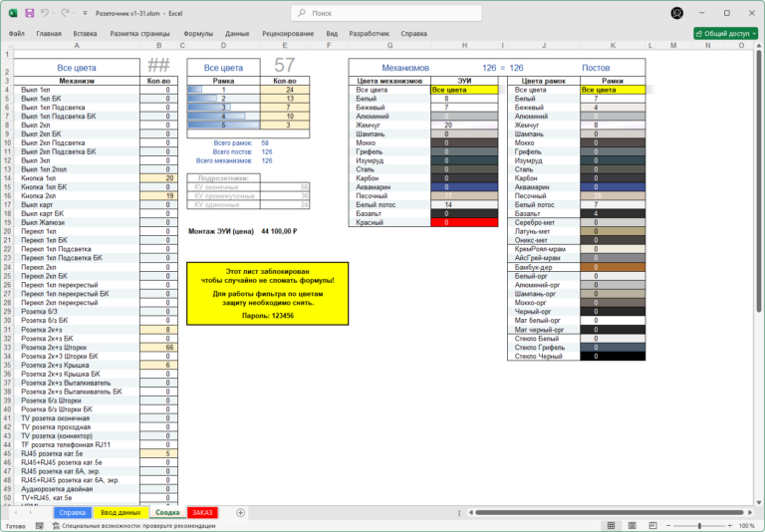Open Quick Access Toolbar customize arrow
765x532 pixels.
pos(85,14)
